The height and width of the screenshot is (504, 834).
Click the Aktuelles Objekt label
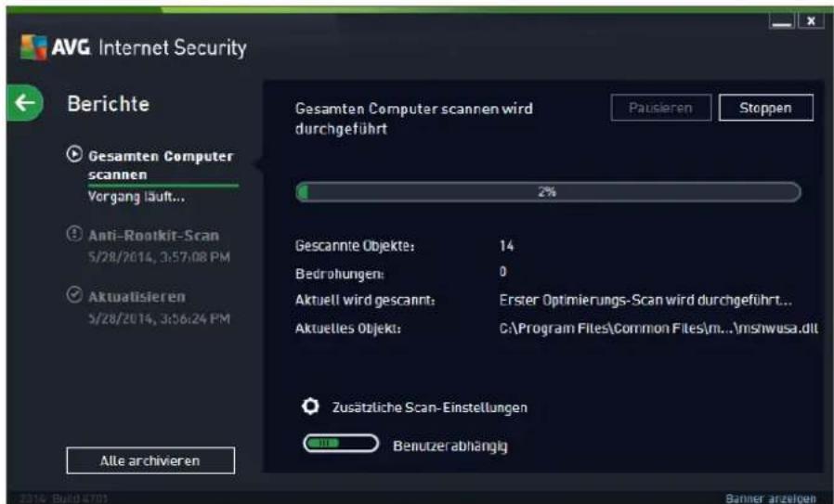pyautogui.click(x=348, y=329)
